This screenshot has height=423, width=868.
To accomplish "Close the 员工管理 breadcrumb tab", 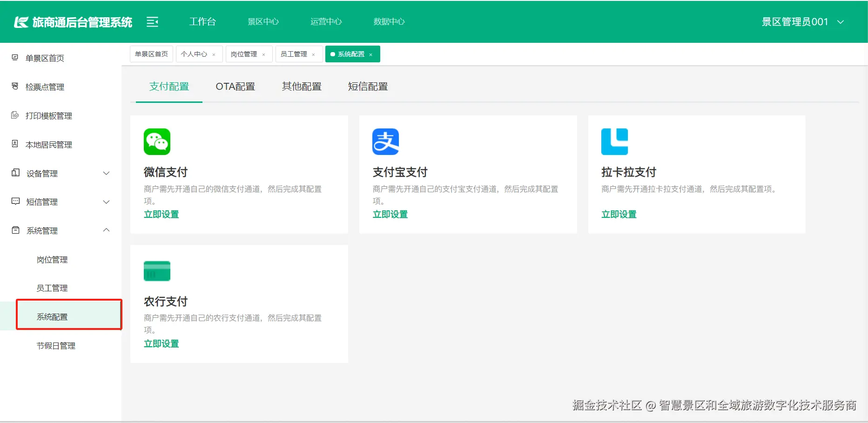I will point(314,54).
